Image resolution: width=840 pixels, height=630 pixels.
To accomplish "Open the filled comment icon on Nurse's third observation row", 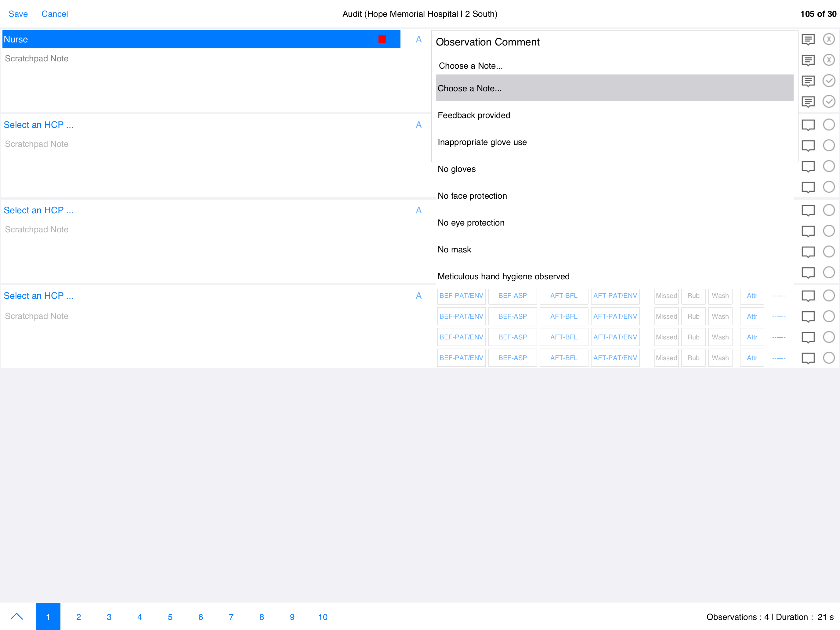I will [808, 81].
